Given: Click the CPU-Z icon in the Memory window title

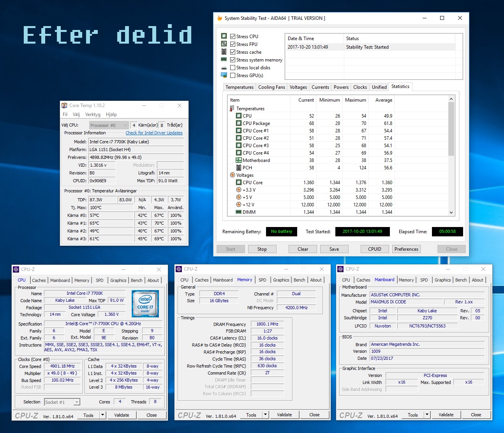Looking at the screenshot, I should pyautogui.click(x=179, y=269).
